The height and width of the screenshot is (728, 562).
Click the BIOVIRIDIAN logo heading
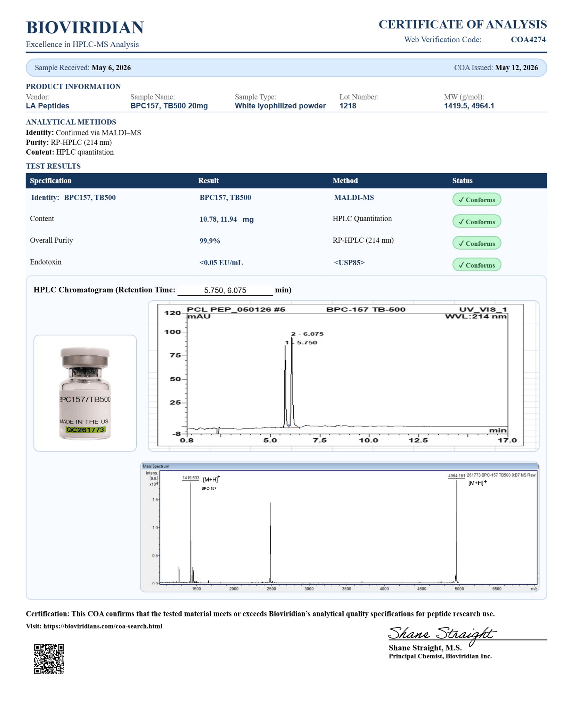coord(85,27)
